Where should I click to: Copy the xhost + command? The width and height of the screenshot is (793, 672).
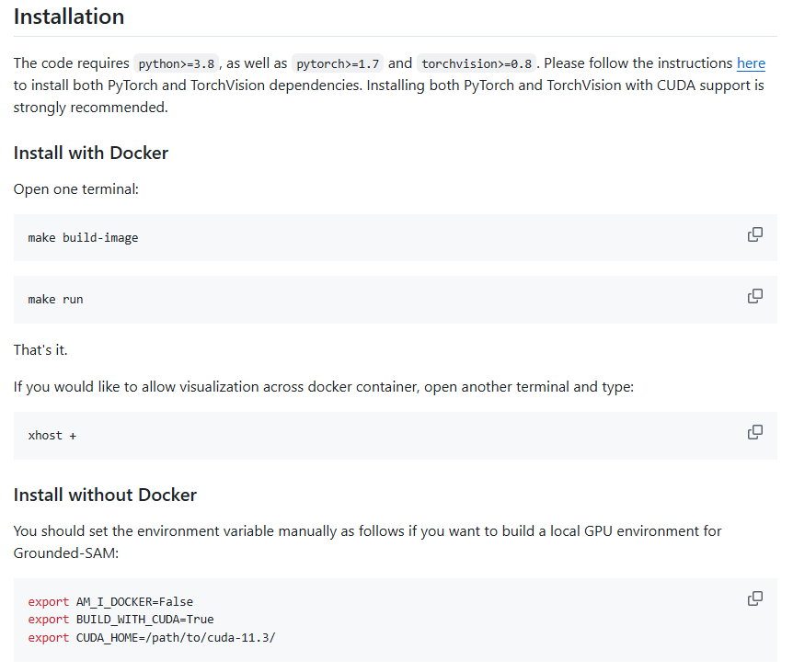click(754, 432)
